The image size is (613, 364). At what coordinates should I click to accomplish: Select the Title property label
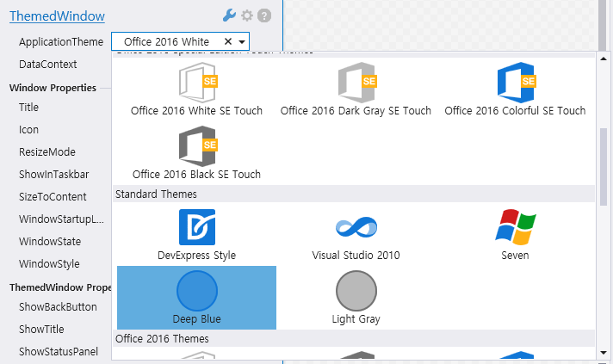28,107
